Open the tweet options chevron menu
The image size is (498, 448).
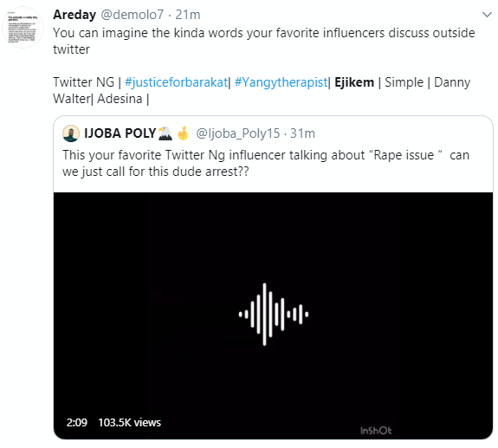pos(487,15)
